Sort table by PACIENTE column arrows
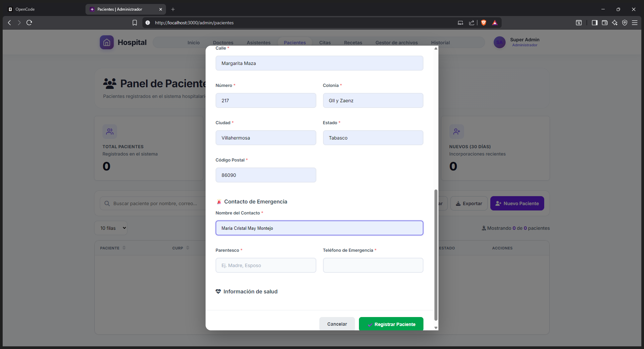644x349 pixels. [124, 248]
